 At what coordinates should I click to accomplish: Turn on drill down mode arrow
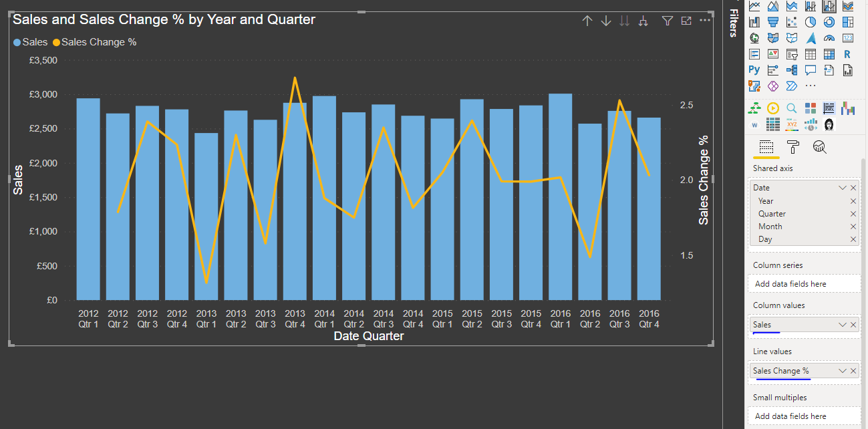point(606,21)
